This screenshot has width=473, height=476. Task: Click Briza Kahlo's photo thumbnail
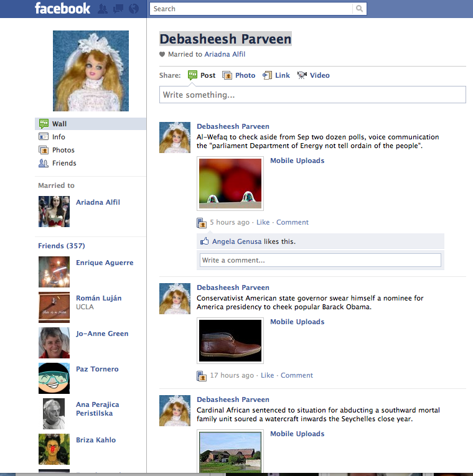pyautogui.click(x=54, y=450)
